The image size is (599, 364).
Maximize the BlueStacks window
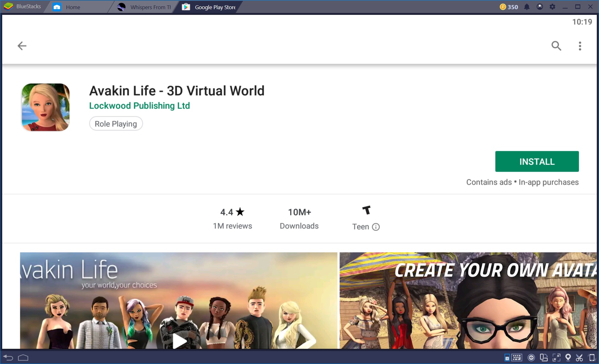tap(578, 7)
